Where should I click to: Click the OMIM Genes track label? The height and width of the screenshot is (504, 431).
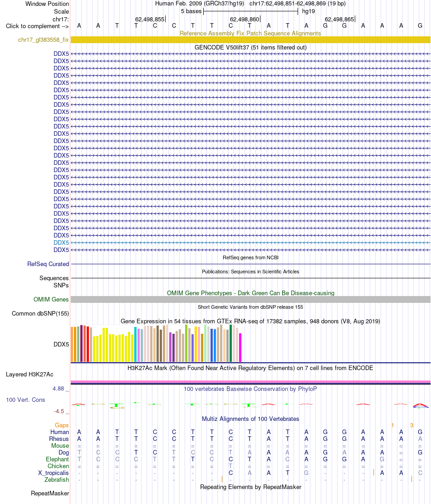51,300
